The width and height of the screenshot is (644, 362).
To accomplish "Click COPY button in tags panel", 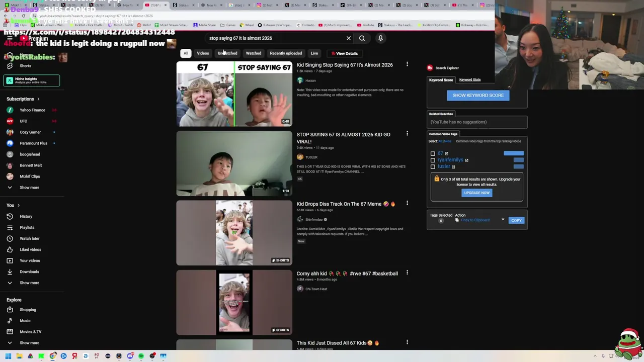I will [516, 220].
